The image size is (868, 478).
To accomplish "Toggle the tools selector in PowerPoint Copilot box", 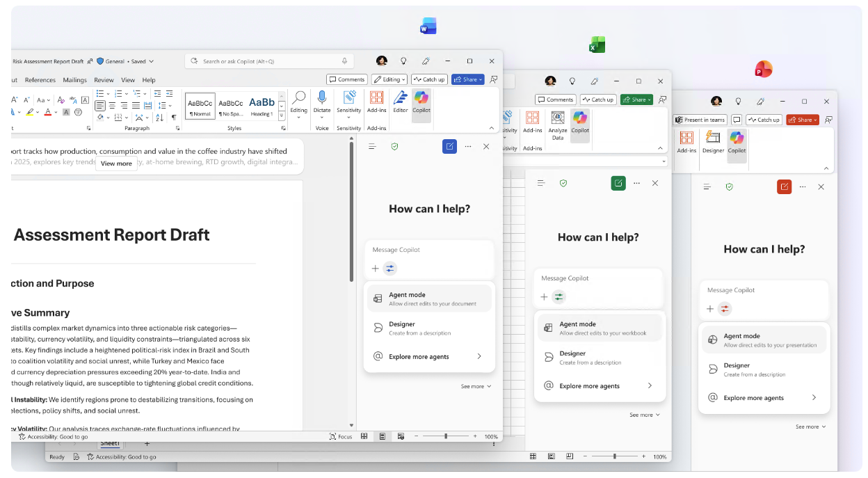I will pyautogui.click(x=725, y=309).
